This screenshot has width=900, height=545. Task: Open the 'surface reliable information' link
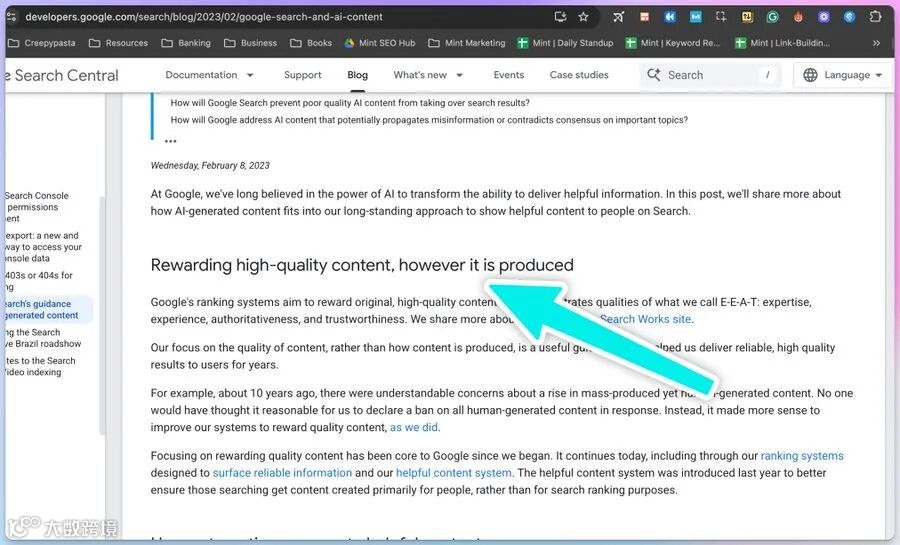pos(282,473)
